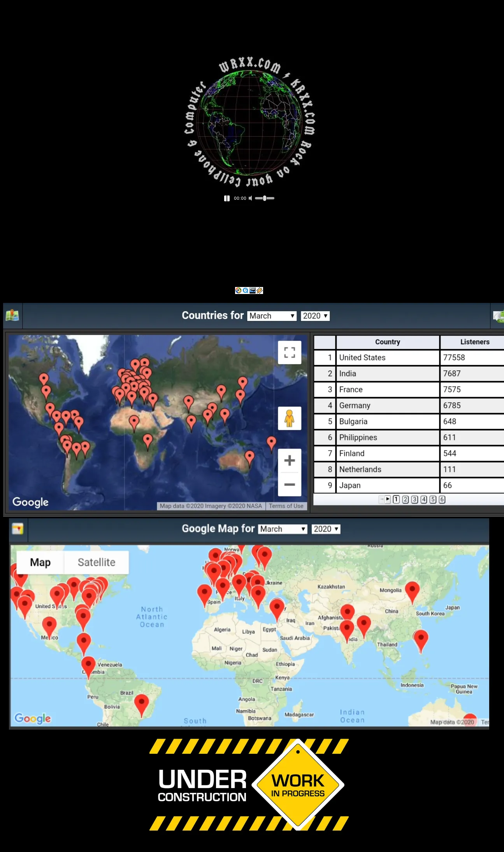
Task: Go to page 2 of country table
Action: [x=406, y=499]
